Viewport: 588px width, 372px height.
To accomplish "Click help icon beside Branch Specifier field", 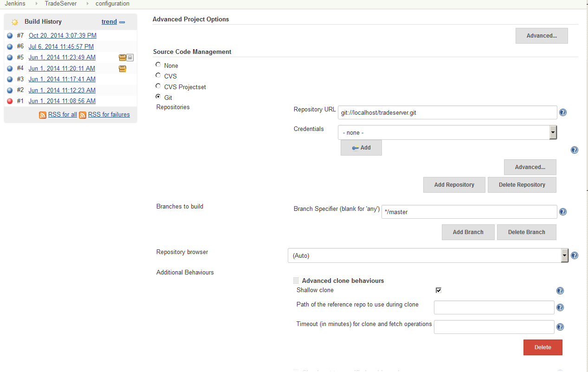I will pyautogui.click(x=563, y=212).
